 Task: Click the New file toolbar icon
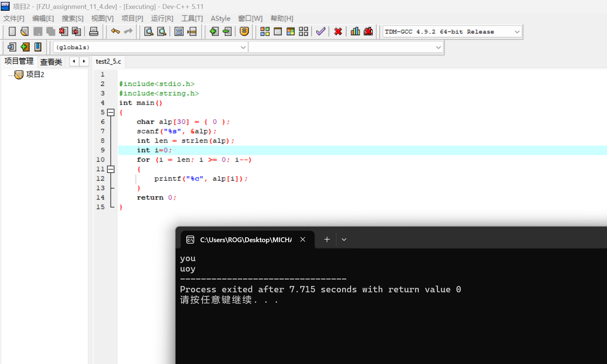[12, 32]
